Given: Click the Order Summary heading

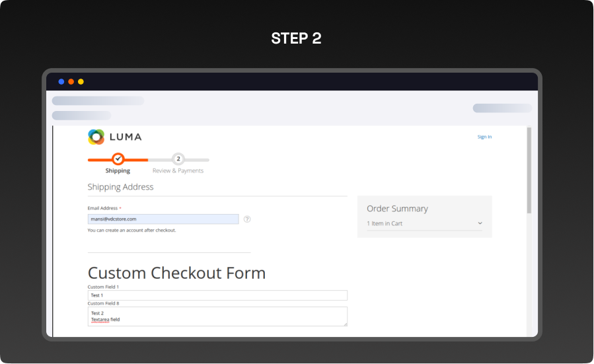Looking at the screenshot, I should (397, 209).
